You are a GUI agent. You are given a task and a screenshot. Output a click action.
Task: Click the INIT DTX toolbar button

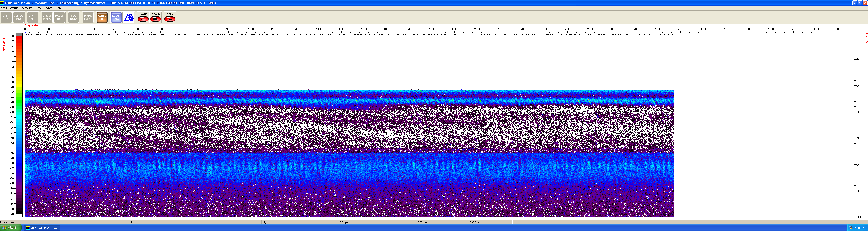[6, 17]
